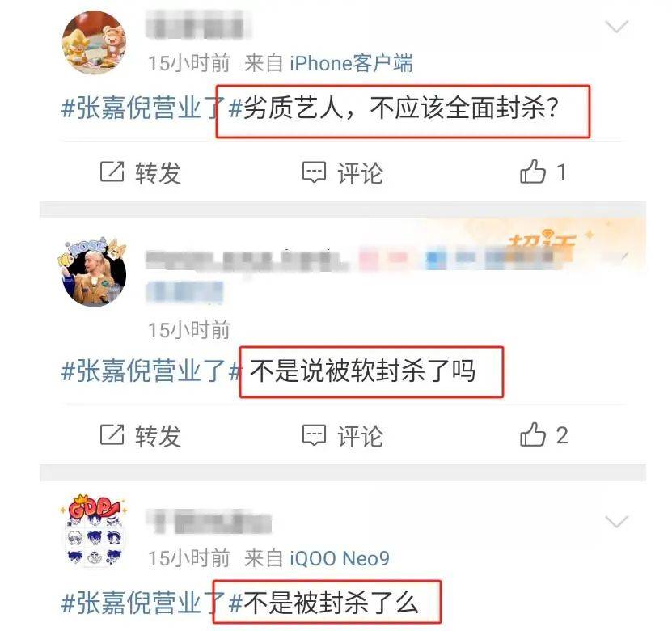Image resolution: width=672 pixels, height=631 pixels.
Task: Open the plush toys avatar profile
Action: 95,43
